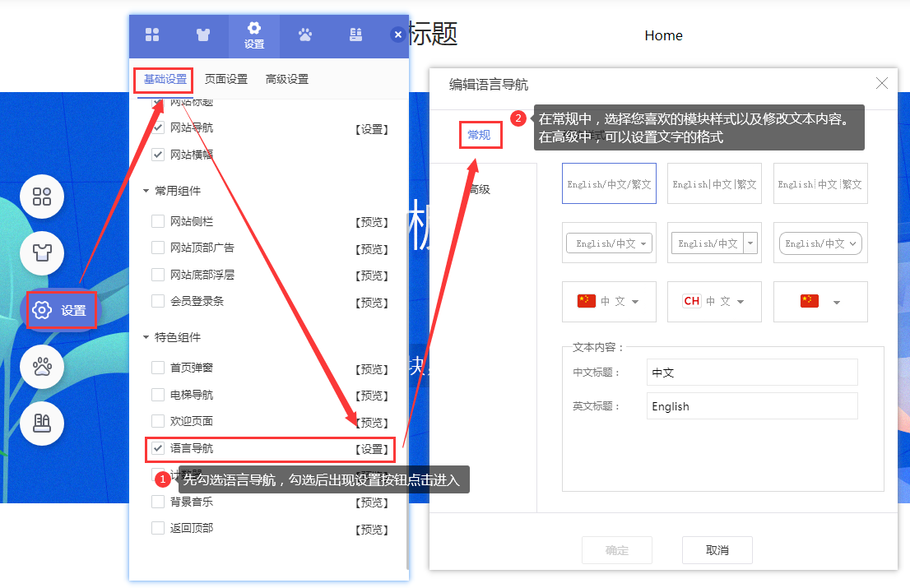Select the 高级 tab in the dialog
Screen dimensions: 910x588
(480, 190)
